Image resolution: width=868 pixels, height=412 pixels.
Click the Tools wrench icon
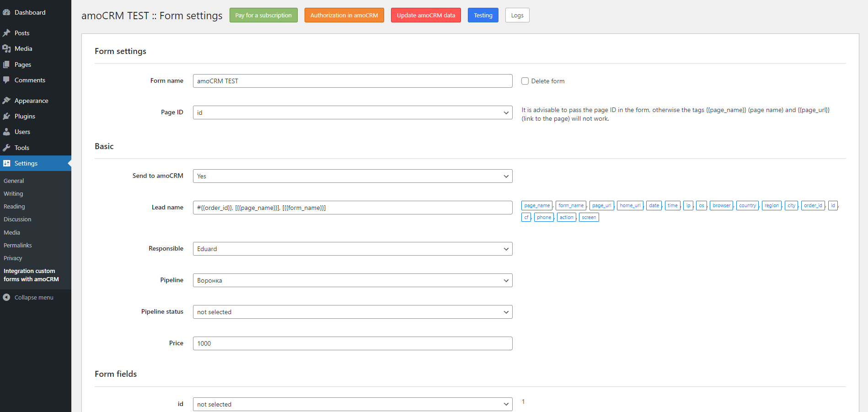tap(6, 148)
